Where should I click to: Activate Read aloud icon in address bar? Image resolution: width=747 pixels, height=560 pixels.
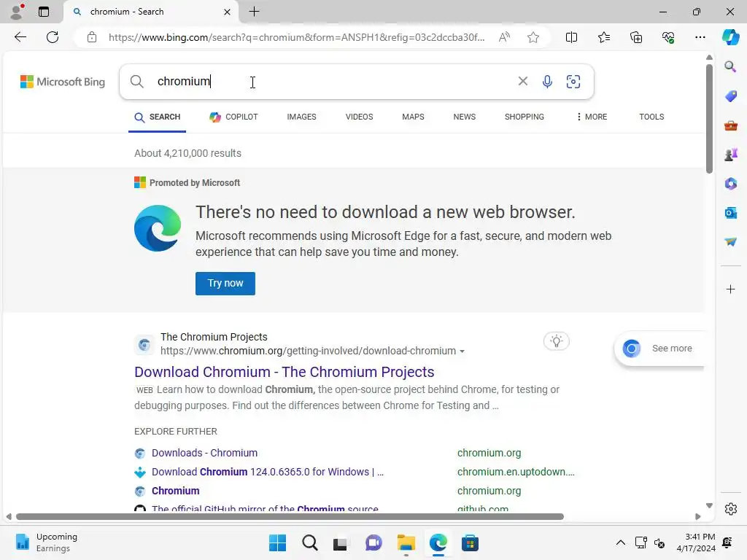[504, 37]
